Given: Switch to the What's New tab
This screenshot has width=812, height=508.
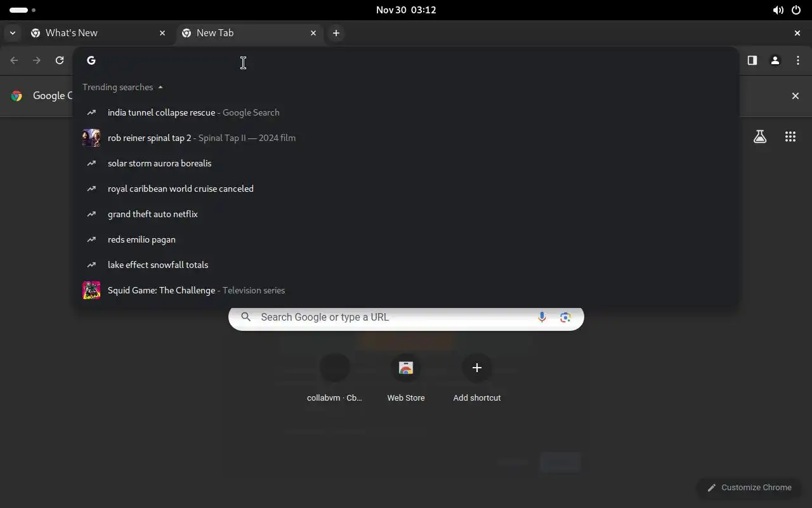Looking at the screenshot, I should coord(98,33).
